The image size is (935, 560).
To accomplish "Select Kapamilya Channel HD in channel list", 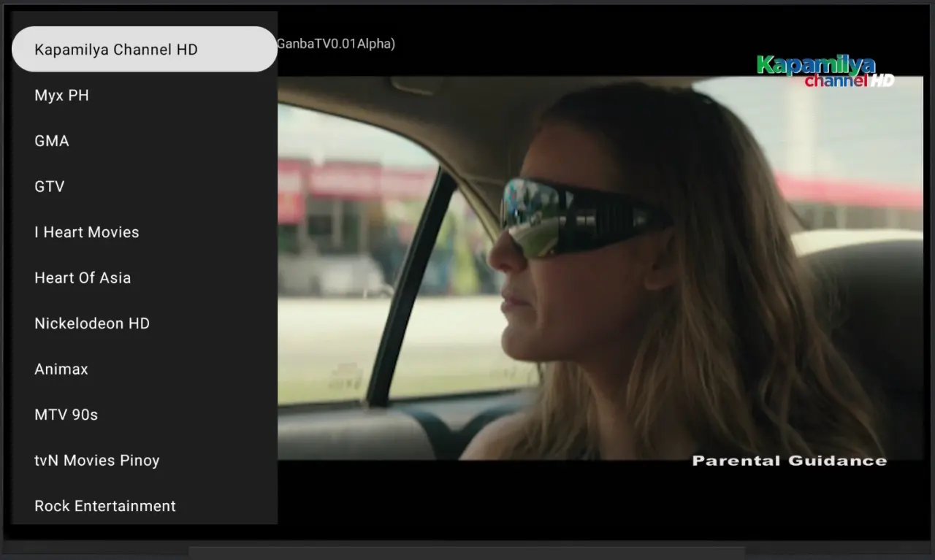I will point(145,50).
